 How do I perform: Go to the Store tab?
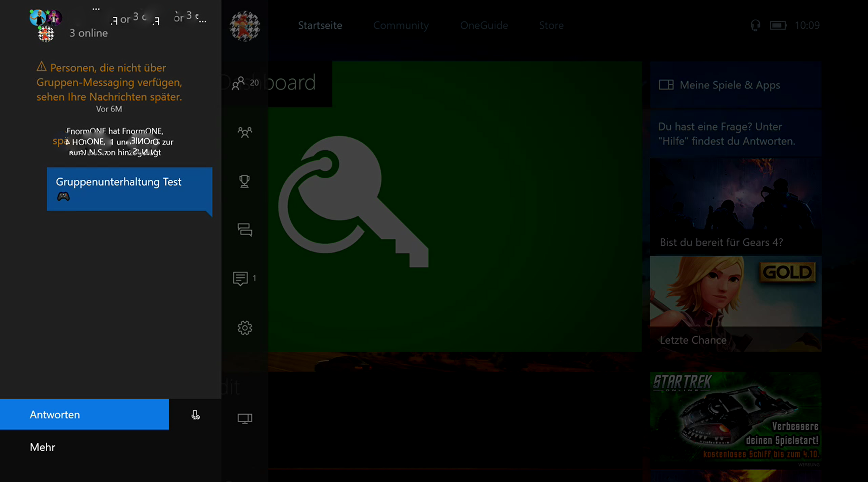click(x=551, y=26)
